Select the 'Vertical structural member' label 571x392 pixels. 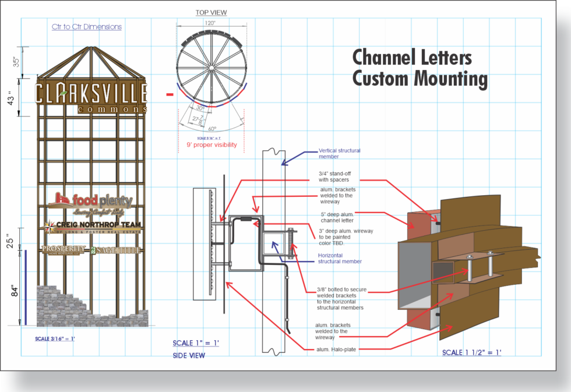339,153
